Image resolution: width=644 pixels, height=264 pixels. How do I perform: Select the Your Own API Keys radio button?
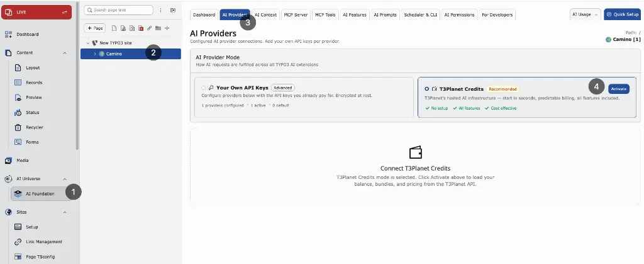coord(204,88)
